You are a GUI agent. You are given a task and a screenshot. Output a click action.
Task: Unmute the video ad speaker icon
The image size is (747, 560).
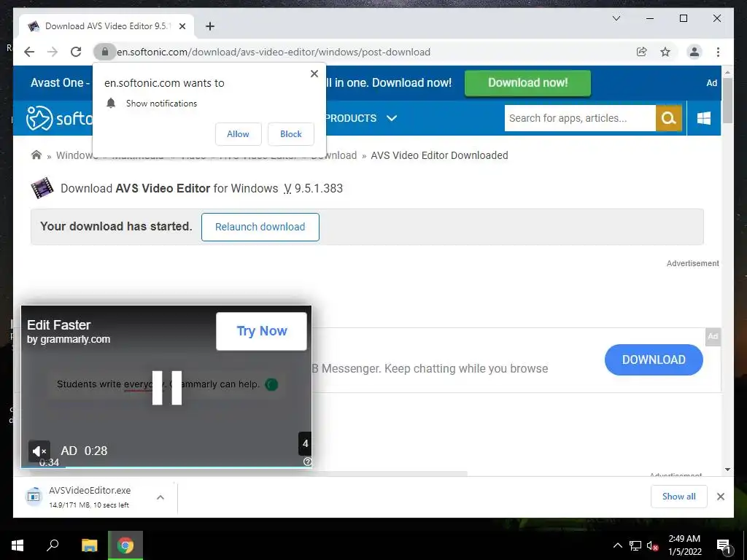(39, 451)
